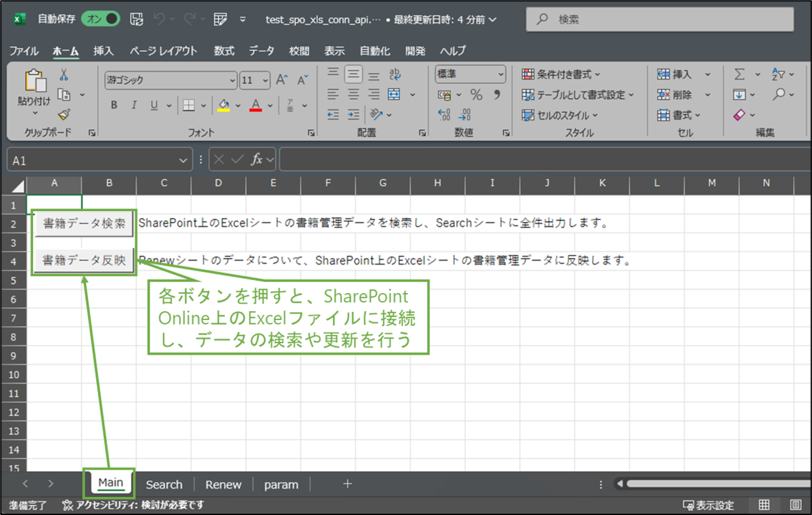The height and width of the screenshot is (515, 812).
Task: Decrease font size with the small A icon
Action: pyautogui.click(x=302, y=80)
